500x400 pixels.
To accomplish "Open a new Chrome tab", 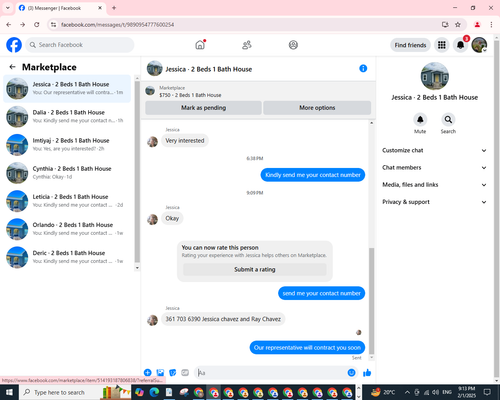I will (x=114, y=8).
